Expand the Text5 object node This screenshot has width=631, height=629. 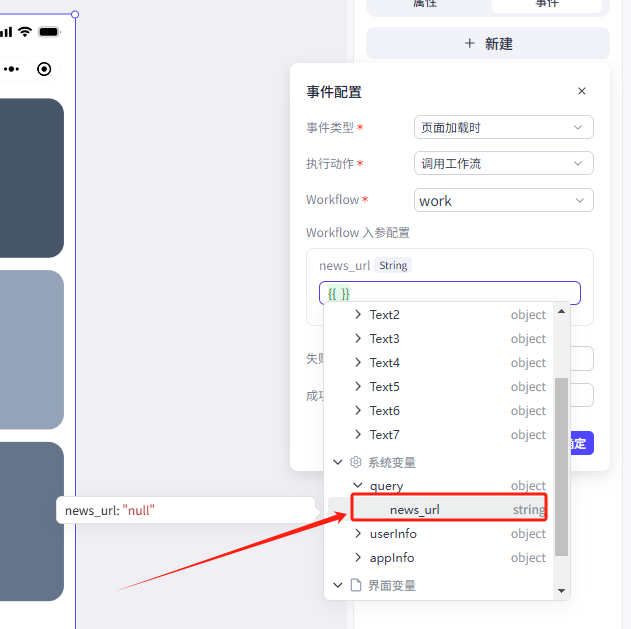click(x=359, y=387)
